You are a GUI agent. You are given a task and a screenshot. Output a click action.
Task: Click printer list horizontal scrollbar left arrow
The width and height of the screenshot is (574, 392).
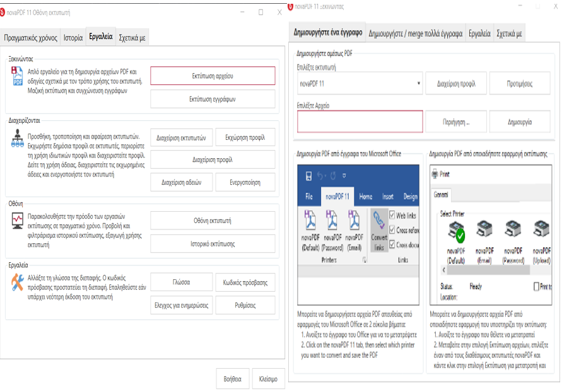coord(443,270)
